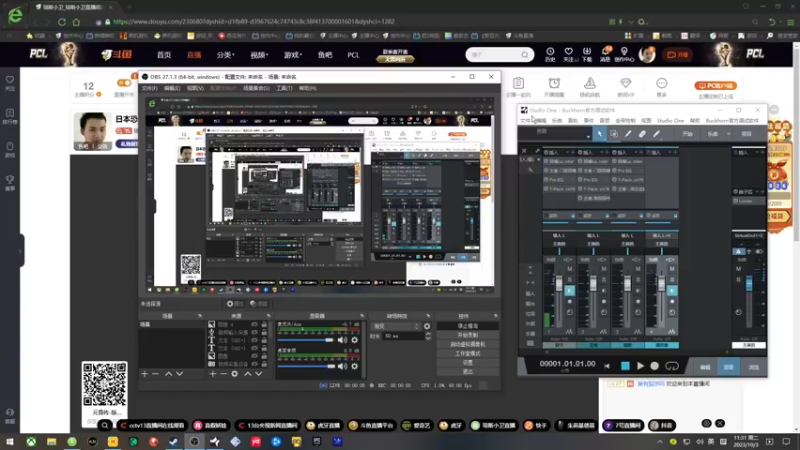Screen dimensions: 800x450
Task: Pop out the OBS Scenes dock
Action: (x=199, y=316)
